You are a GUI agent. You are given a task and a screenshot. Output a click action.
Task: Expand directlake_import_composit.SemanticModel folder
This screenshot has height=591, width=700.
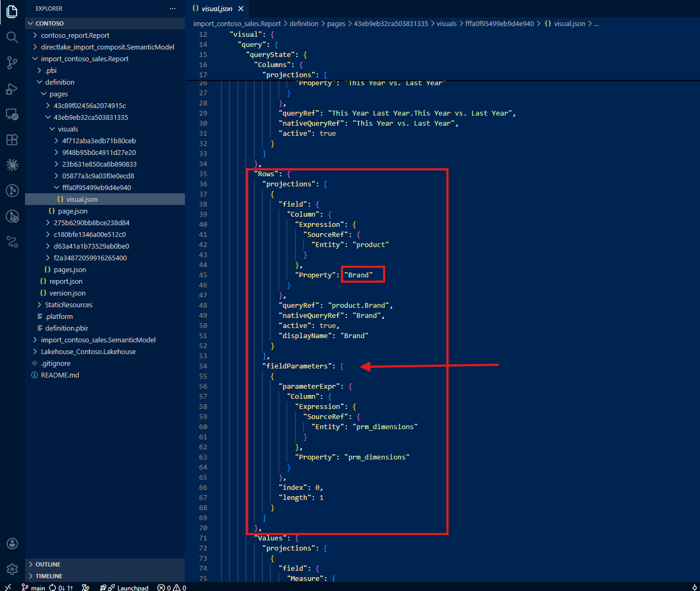click(105, 47)
